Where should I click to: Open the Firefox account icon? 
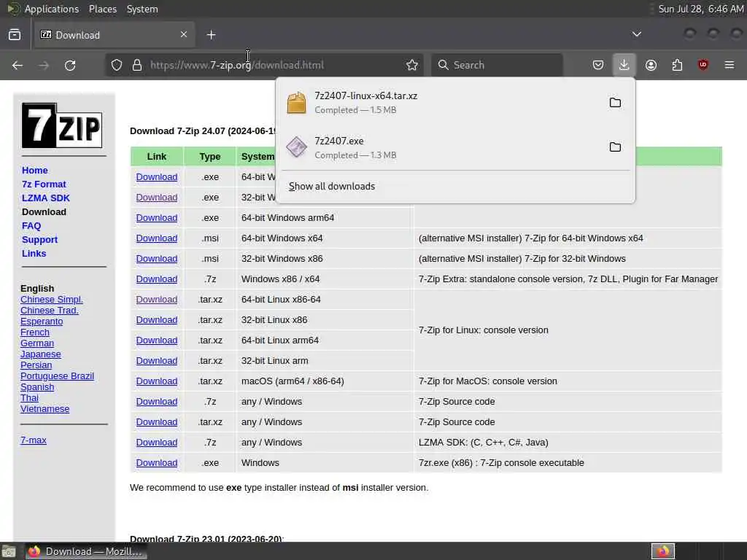point(651,65)
